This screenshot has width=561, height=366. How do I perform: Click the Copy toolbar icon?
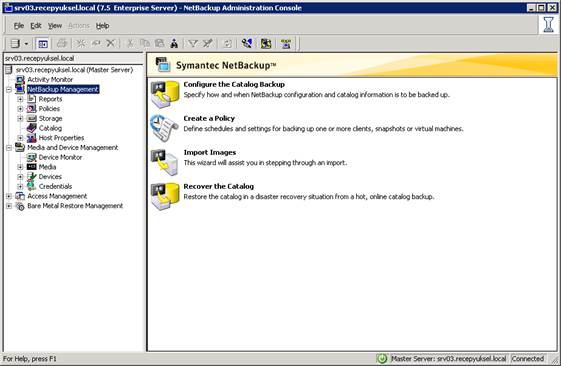pos(145,44)
